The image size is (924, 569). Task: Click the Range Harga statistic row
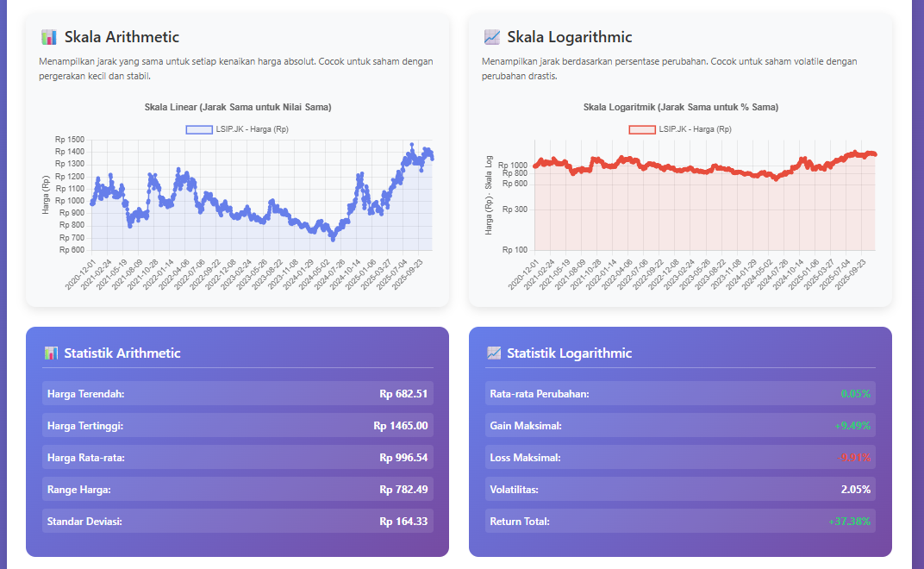(237, 490)
